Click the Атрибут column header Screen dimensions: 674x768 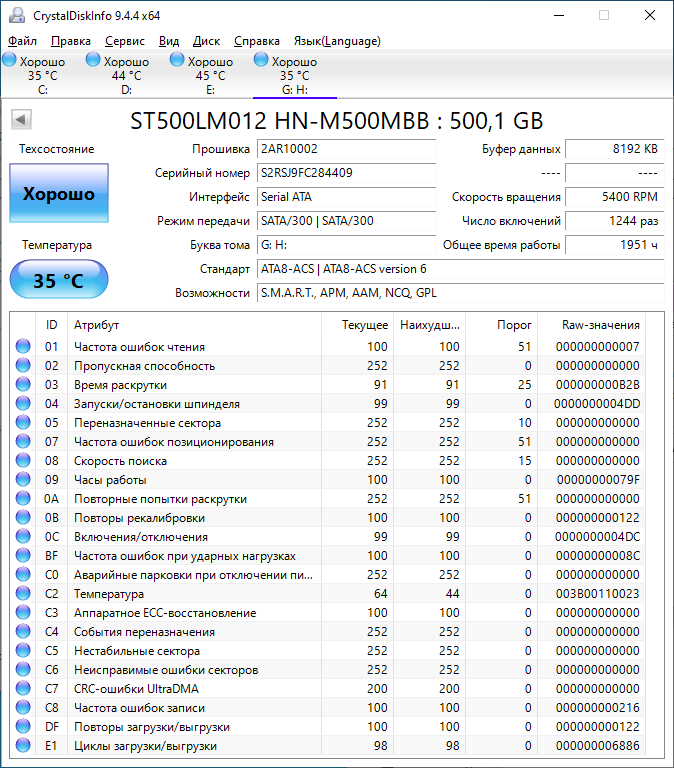(x=194, y=325)
